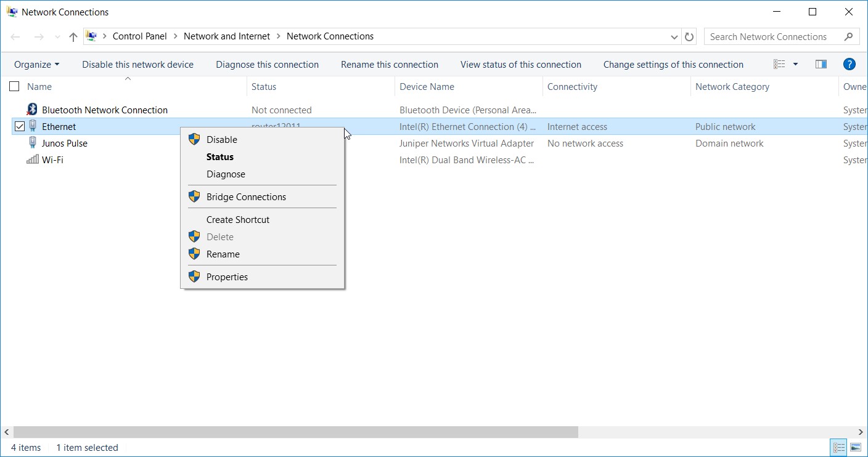
Task: Click the search magnifier icon
Action: coord(849,36)
